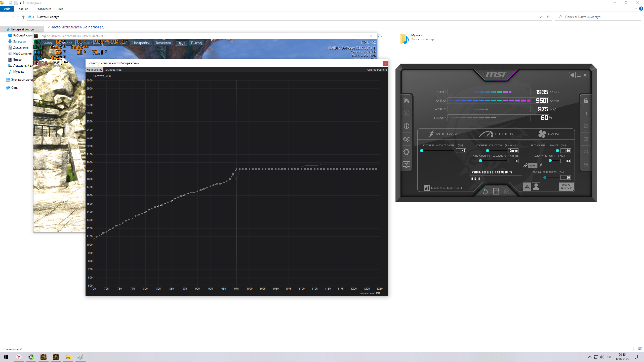Click the reset to defaults arrow icon

(x=485, y=192)
